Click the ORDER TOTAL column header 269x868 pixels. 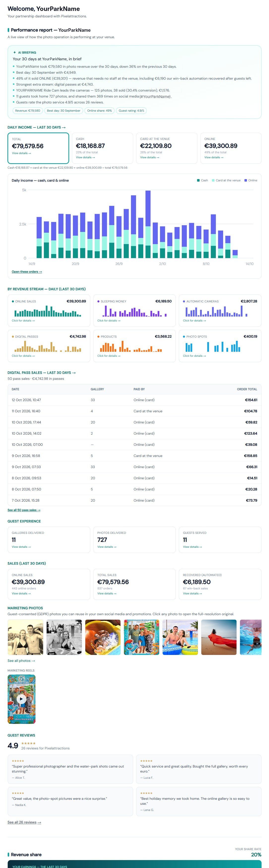click(x=247, y=389)
